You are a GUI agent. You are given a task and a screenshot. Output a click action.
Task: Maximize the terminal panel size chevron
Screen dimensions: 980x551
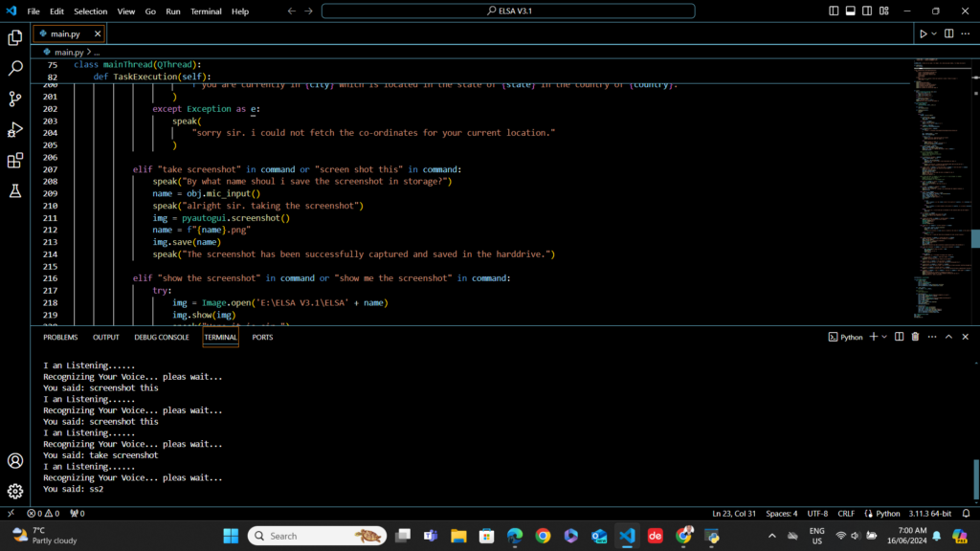tap(948, 337)
